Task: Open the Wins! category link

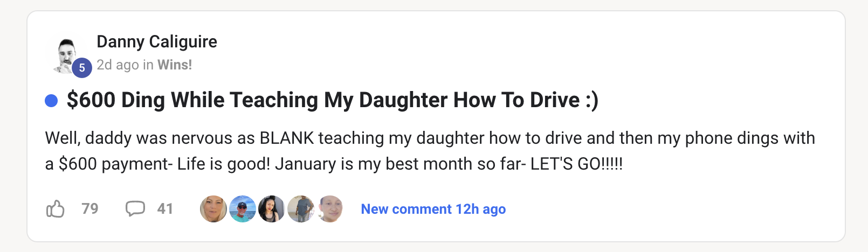Action: click(175, 65)
